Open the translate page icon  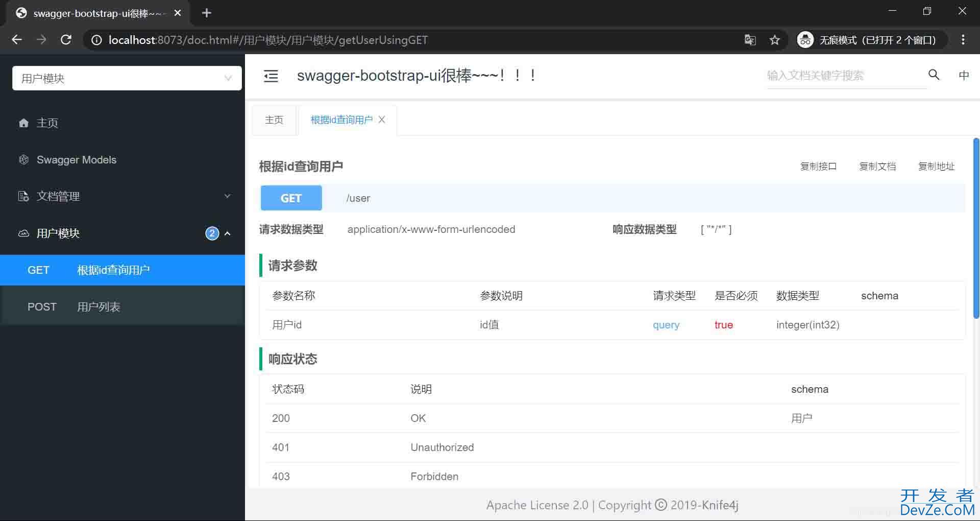pyautogui.click(x=750, y=40)
